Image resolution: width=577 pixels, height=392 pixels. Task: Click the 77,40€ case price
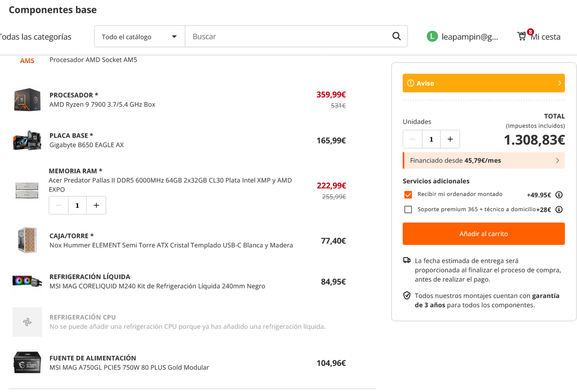[x=334, y=241]
